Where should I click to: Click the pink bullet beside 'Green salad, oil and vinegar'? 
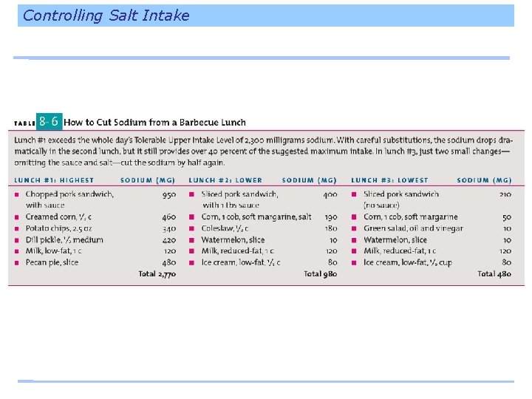354,228
